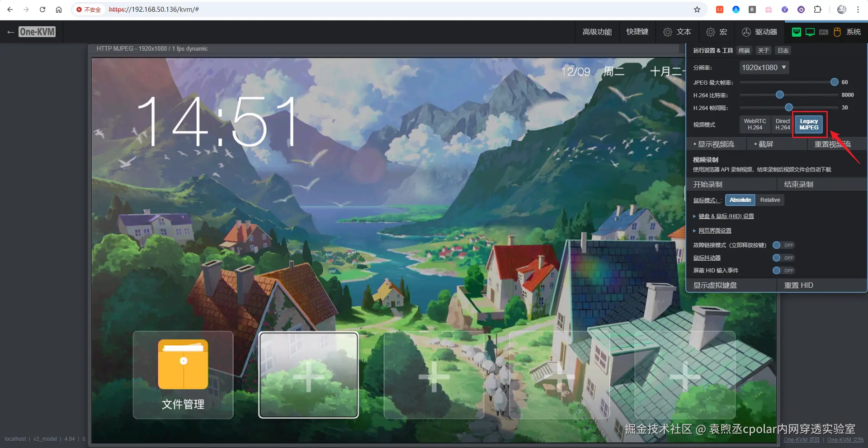Open the red curly-braces extension icon

tap(720, 10)
